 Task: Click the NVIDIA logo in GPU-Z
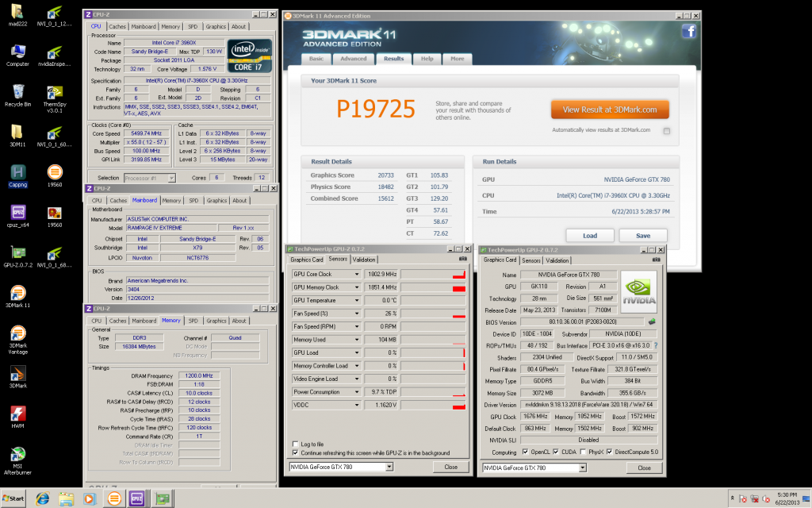(638, 291)
